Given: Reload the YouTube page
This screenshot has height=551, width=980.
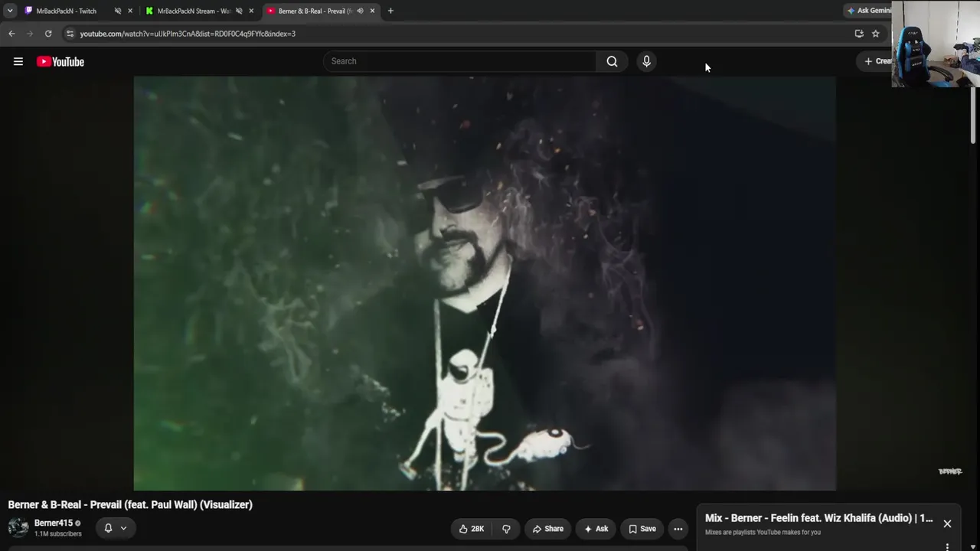Looking at the screenshot, I should [x=48, y=34].
